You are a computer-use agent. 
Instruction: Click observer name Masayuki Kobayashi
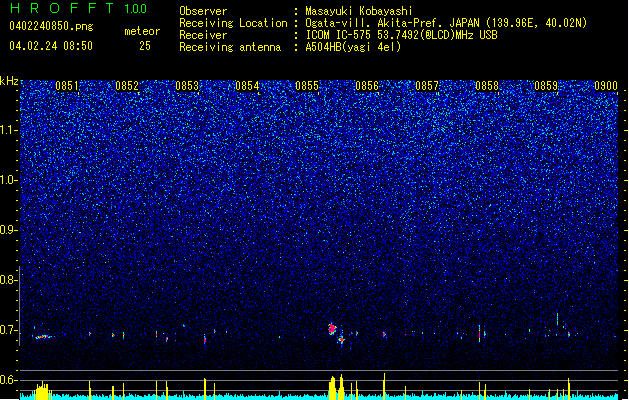coord(359,11)
